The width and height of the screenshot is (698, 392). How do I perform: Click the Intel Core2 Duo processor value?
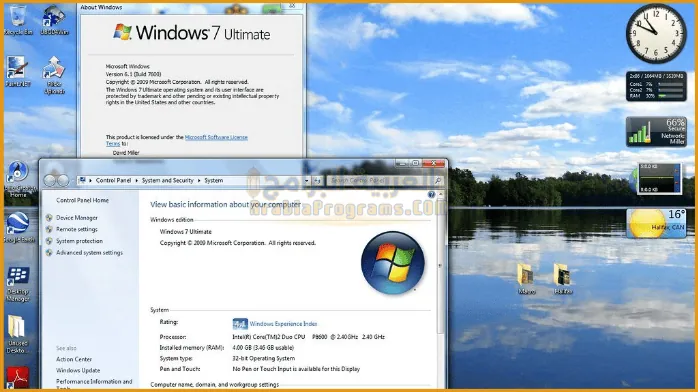click(308, 337)
